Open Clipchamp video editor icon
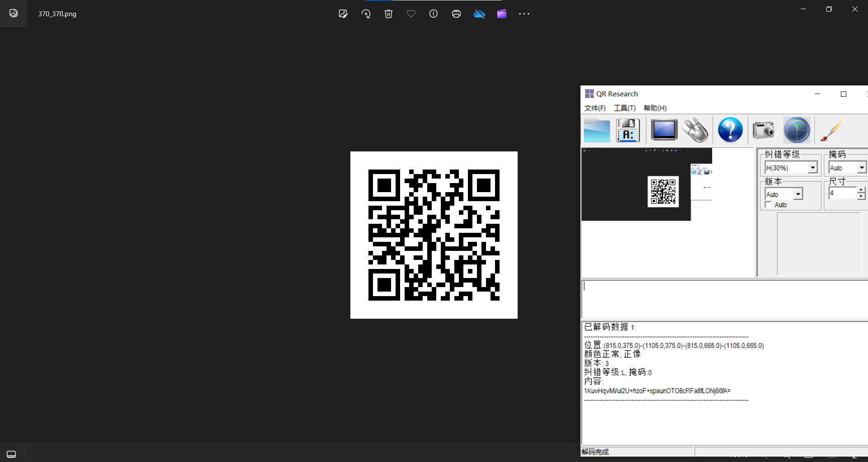868x462 pixels. [502, 14]
